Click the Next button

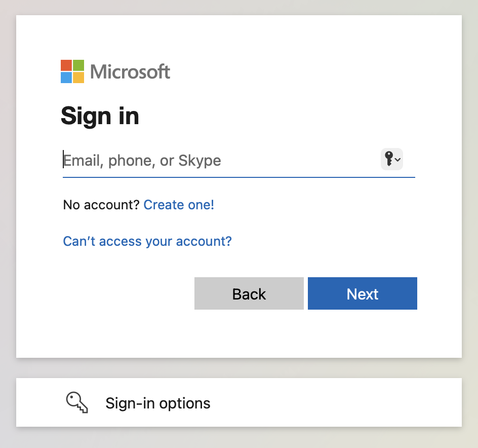click(362, 293)
